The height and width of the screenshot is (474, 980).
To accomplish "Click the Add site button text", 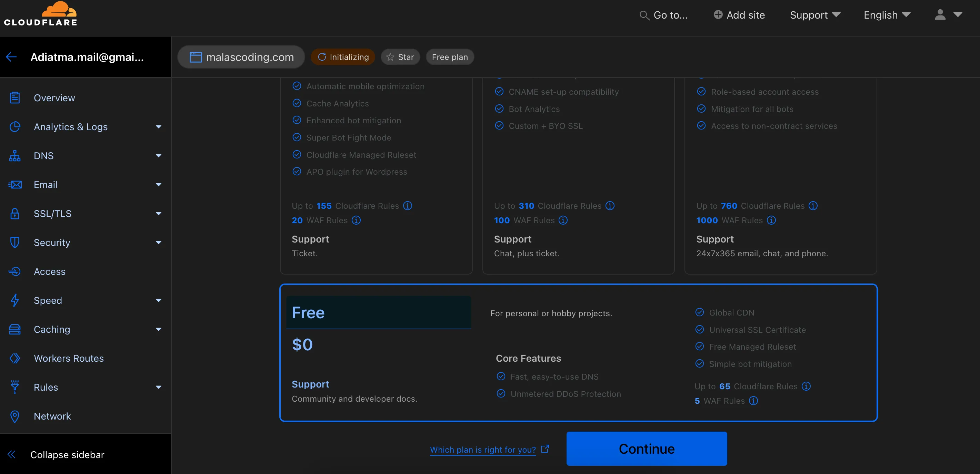I will (746, 15).
